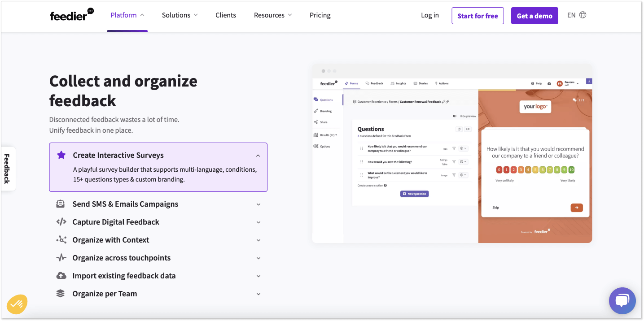
Task: Expand the Send SMS & Emails Campaigns chevron
Action: pyautogui.click(x=258, y=204)
